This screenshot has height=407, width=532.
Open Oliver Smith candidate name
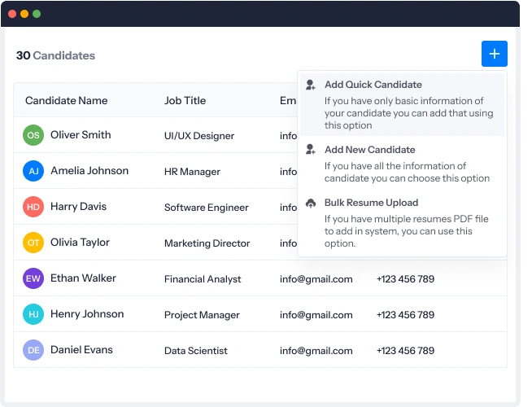pyautogui.click(x=81, y=135)
